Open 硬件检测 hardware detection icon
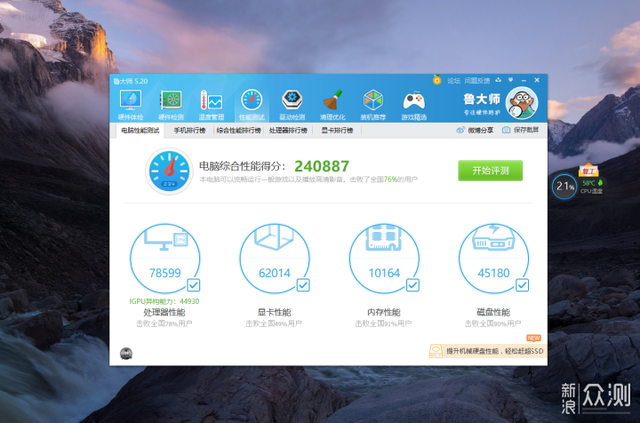Viewport: 640px width, 423px height. (171, 105)
